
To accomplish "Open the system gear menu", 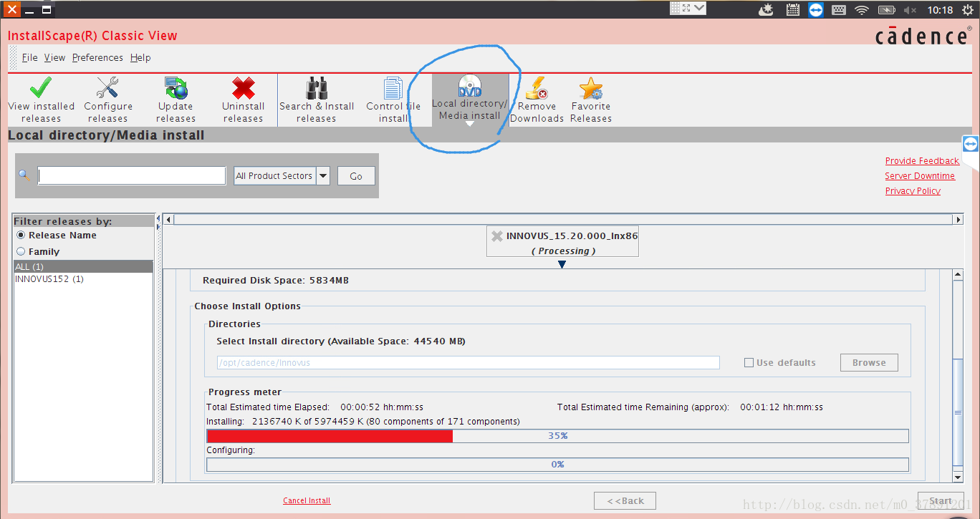I will 968,10.
